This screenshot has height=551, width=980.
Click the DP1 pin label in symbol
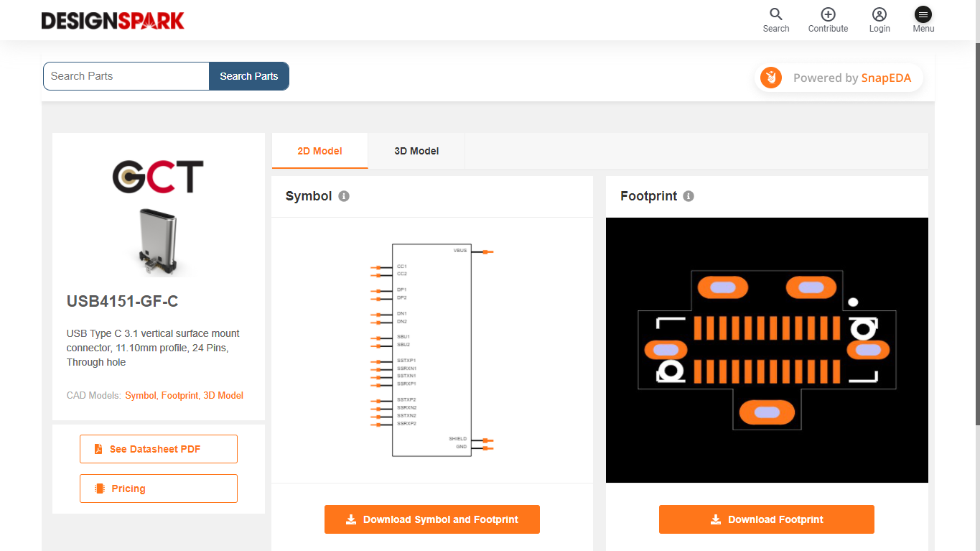pos(402,290)
